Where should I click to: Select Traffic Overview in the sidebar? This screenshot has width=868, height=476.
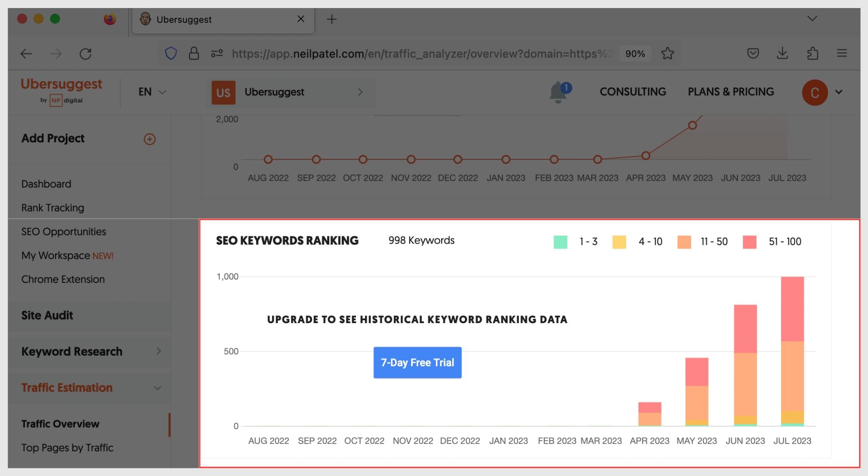pyautogui.click(x=60, y=424)
